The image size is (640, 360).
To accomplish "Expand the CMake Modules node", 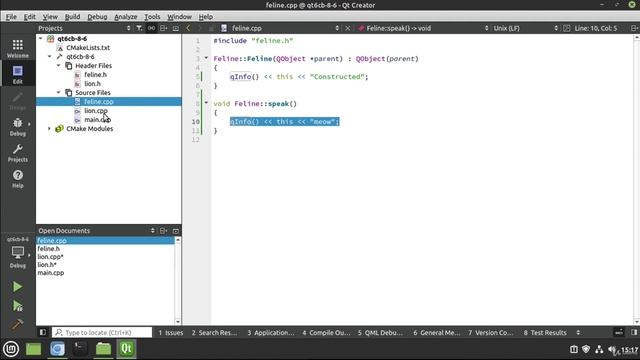I will coord(49,129).
